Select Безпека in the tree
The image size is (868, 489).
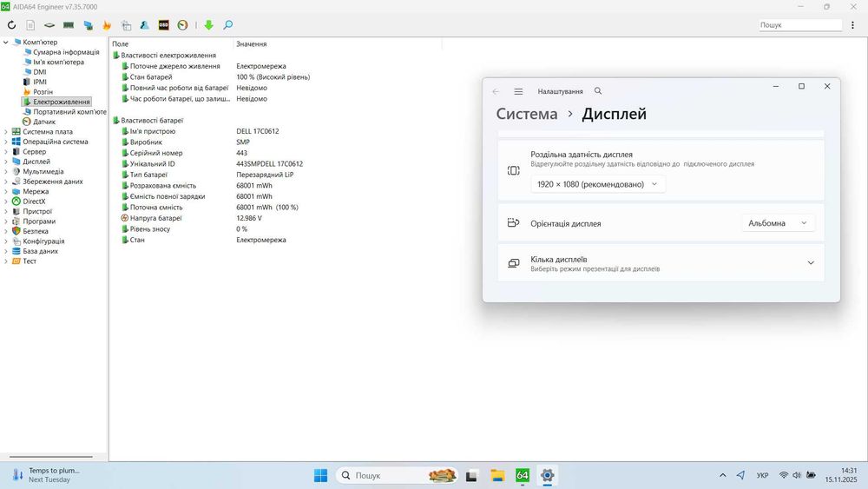click(36, 232)
